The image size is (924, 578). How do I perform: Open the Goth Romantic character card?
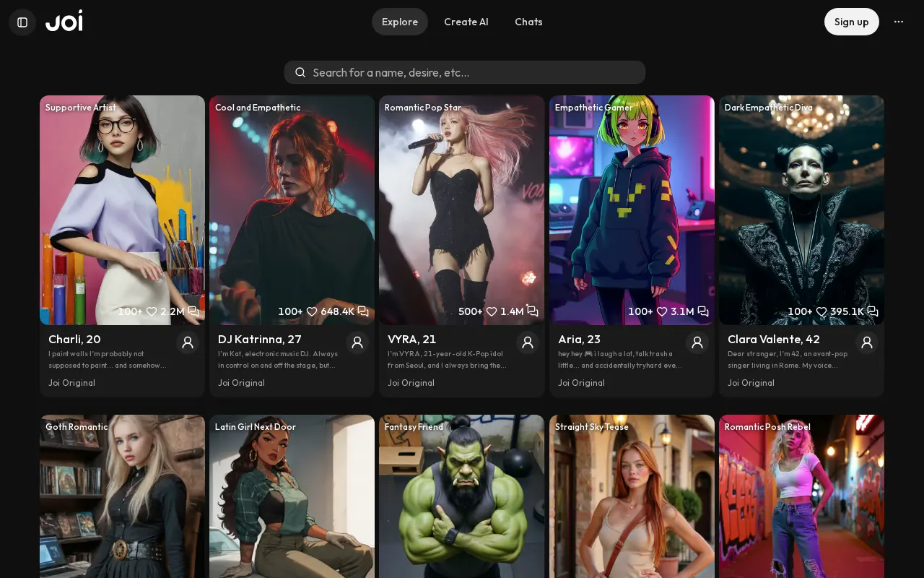[x=122, y=496]
